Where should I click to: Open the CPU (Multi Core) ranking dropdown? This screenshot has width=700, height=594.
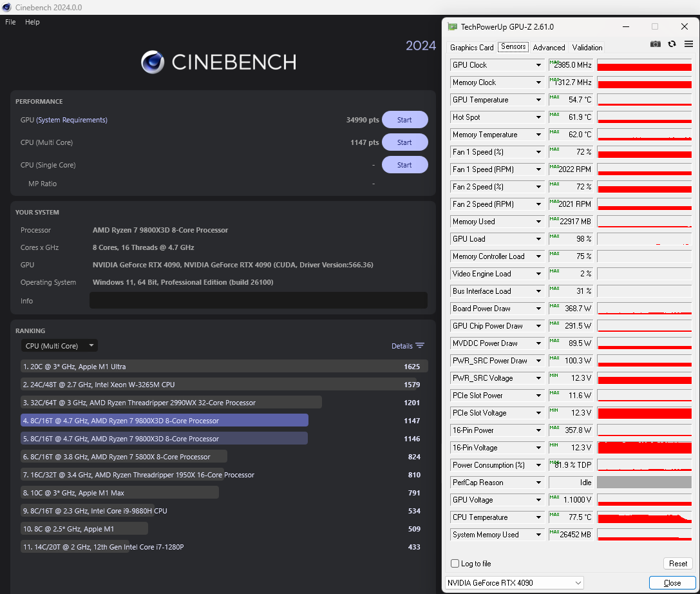pos(59,346)
